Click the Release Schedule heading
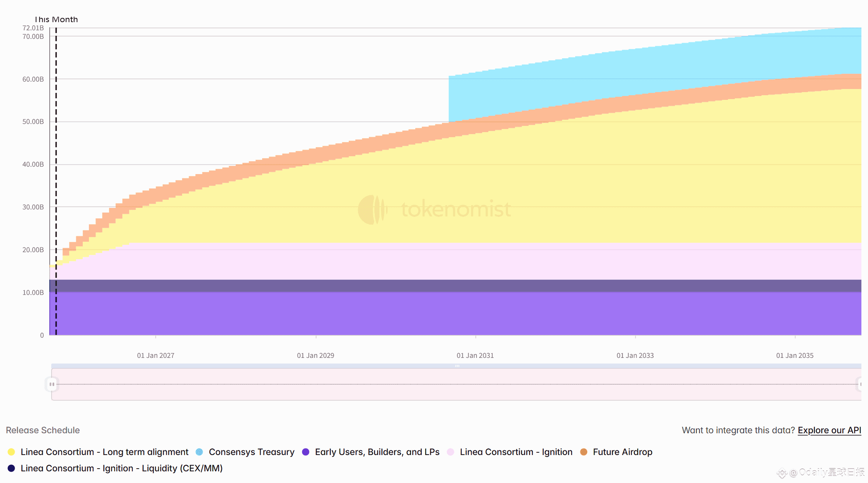This screenshot has width=868, height=483. pos(43,430)
